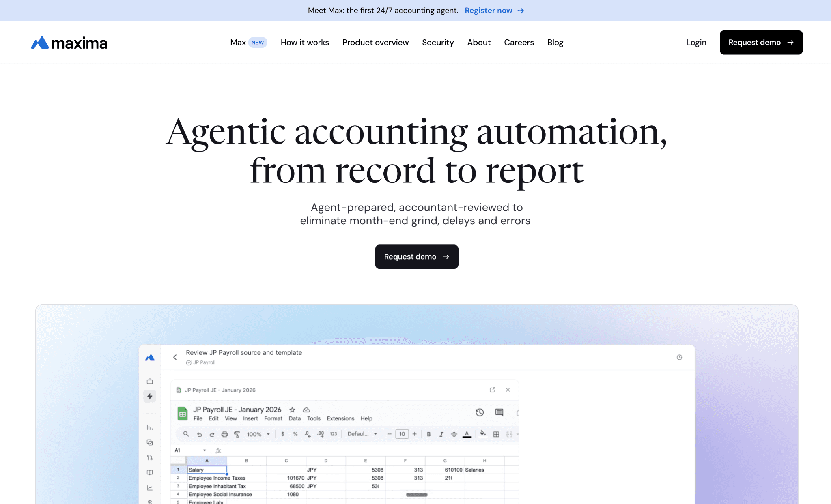Open the File menu in the spreadsheet

click(x=198, y=418)
